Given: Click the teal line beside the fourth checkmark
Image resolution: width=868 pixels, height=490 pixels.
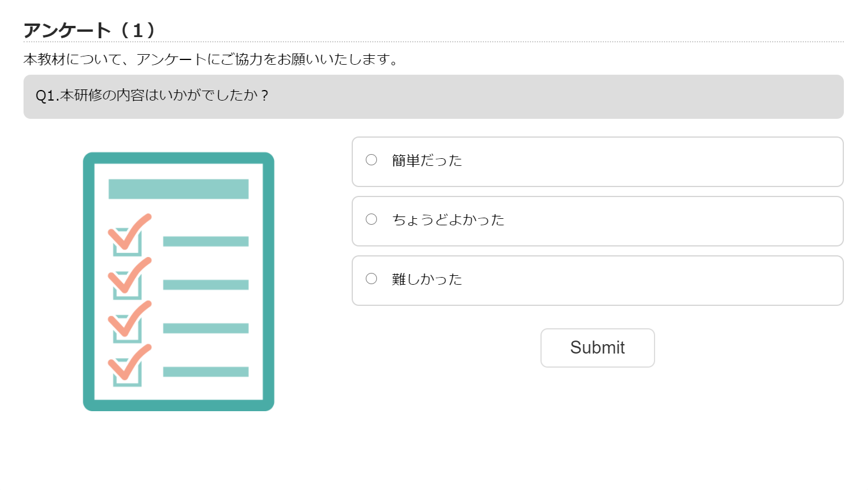Looking at the screenshot, I should point(205,372).
